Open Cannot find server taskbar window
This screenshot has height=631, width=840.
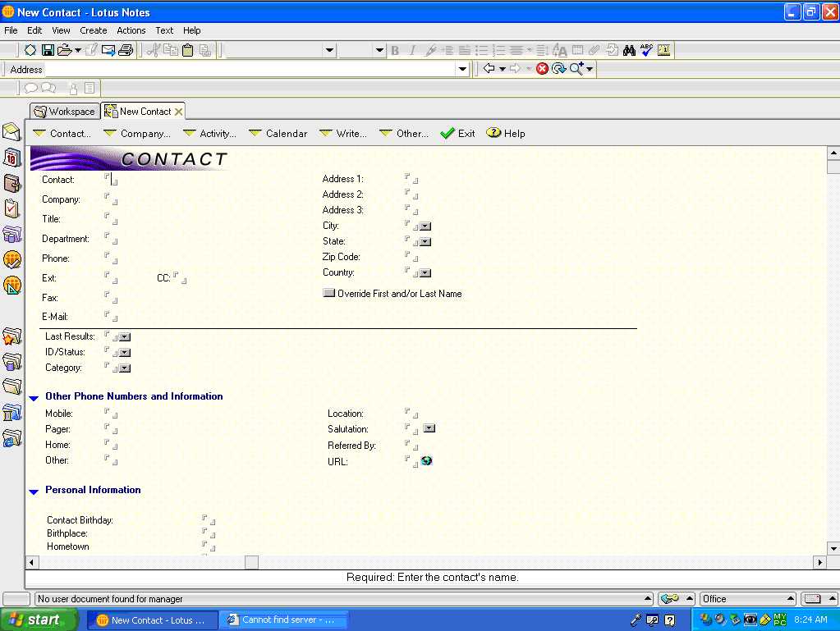(284, 620)
